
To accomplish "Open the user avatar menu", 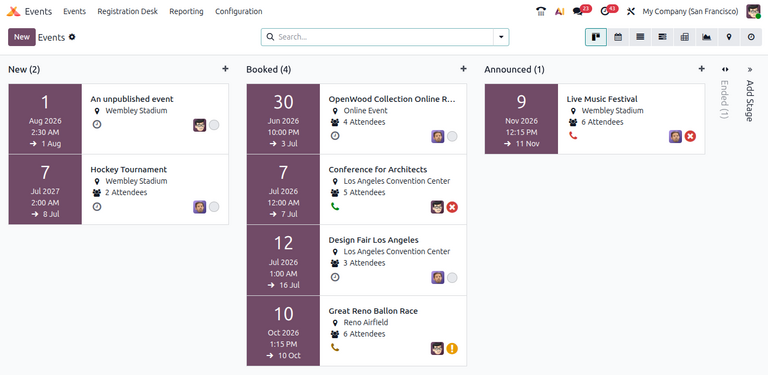I will [753, 11].
